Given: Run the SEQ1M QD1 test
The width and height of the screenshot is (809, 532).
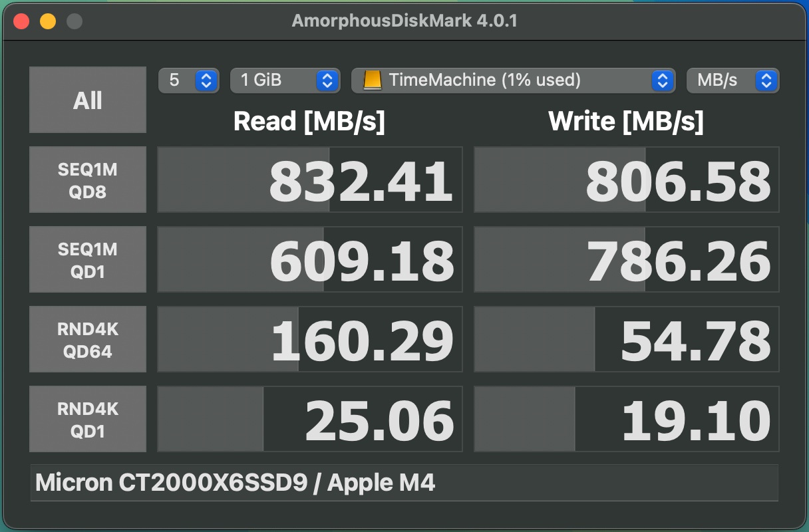Looking at the screenshot, I should tap(88, 260).
